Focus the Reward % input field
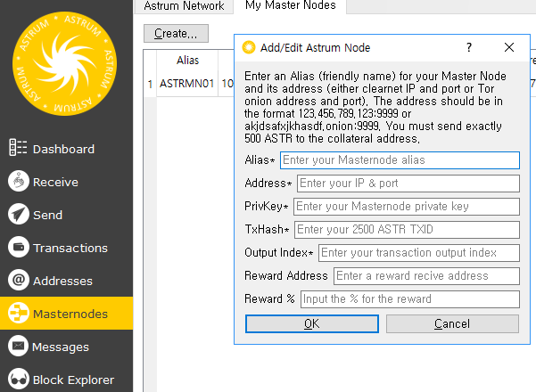The height and width of the screenshot is (392, 536). click(x=410, y=299)
